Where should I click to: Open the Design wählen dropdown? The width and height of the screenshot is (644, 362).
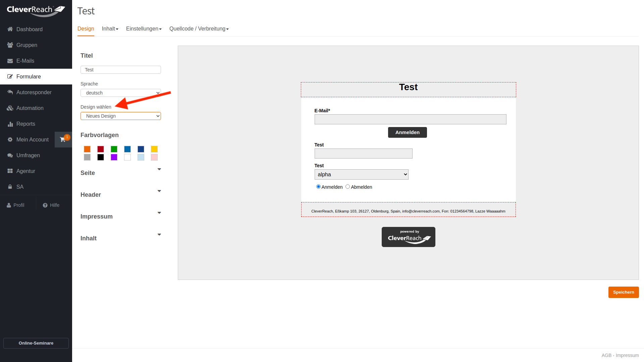(121, 116)
